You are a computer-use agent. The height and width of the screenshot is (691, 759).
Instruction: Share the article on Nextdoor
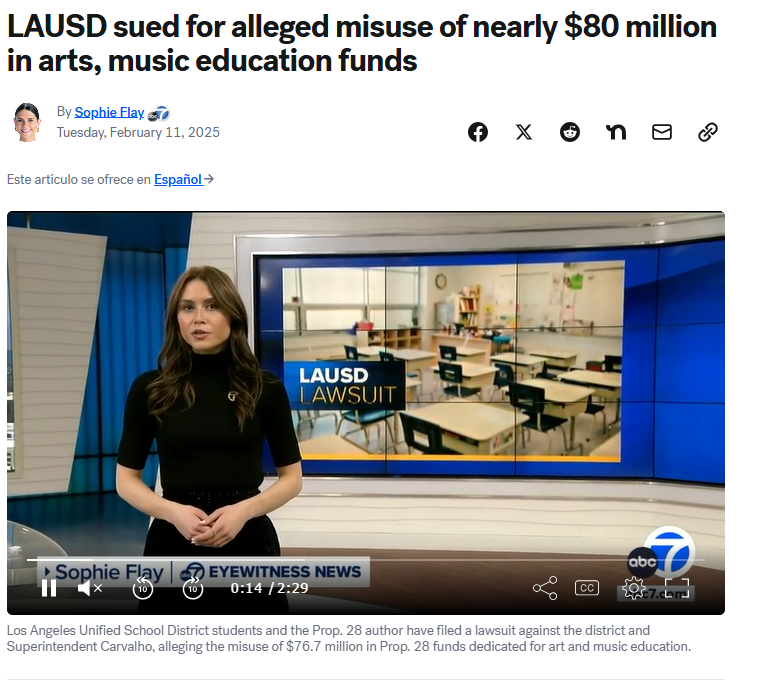[x=616, y=132]
